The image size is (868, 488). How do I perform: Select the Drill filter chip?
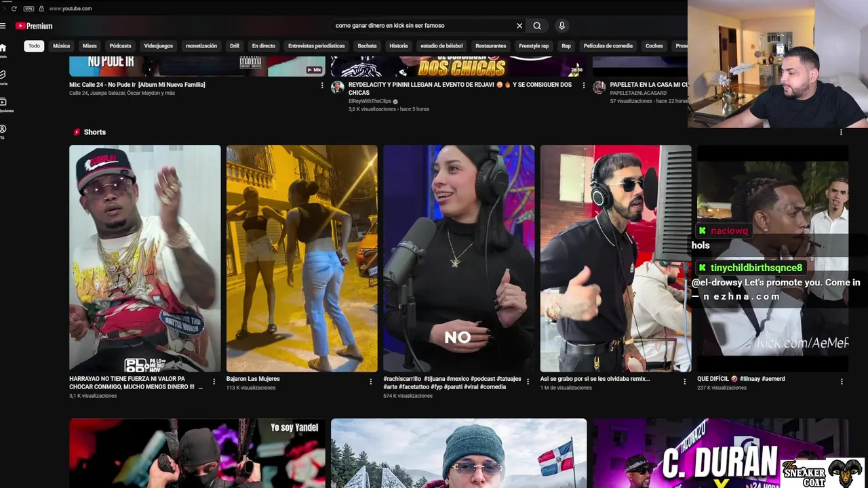pos(235,46)
